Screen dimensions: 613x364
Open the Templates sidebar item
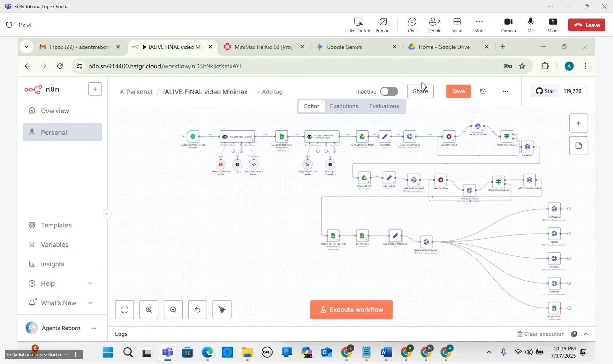coord(56,225)
